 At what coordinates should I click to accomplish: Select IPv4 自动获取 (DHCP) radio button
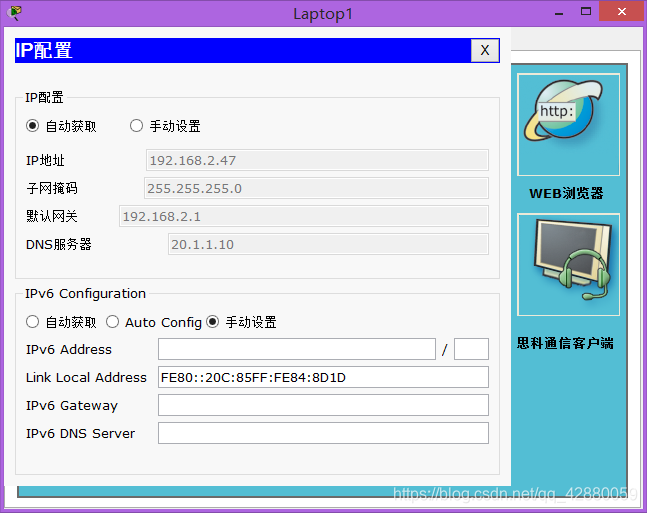pos(32,126)
